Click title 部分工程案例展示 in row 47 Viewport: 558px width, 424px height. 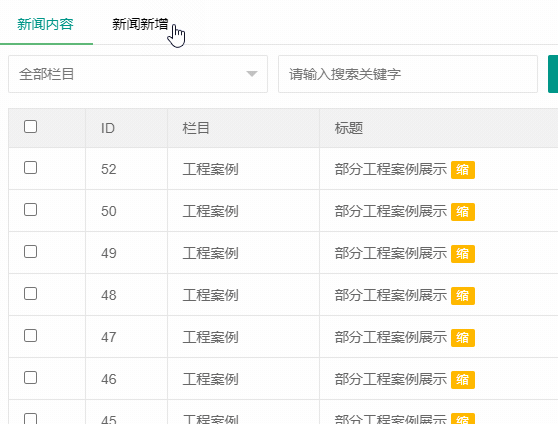coord(390,337)
